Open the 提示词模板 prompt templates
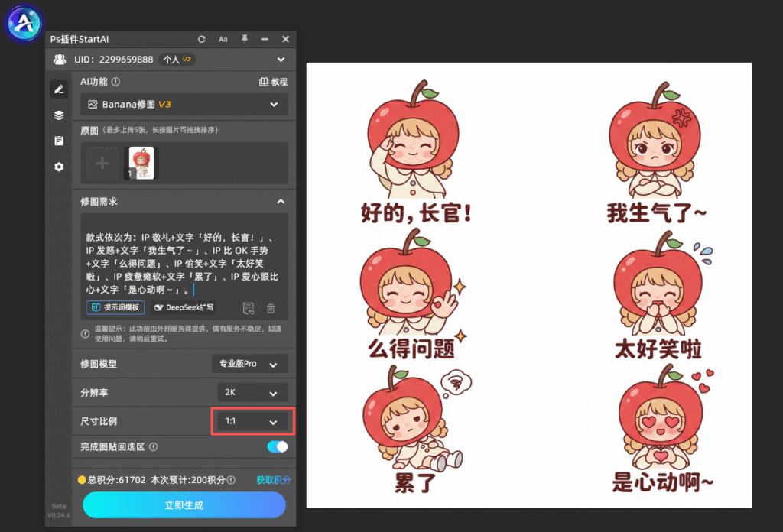The width and height of the screenshot is (783, 532). [x=115, y=307]
